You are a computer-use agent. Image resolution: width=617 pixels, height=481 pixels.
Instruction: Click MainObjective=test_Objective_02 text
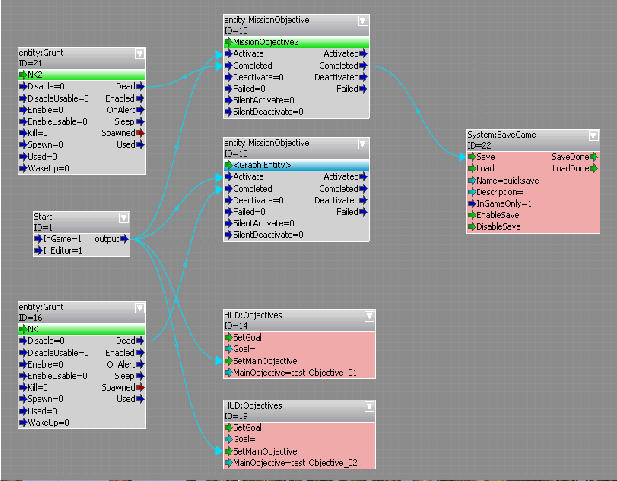(295, 462)
